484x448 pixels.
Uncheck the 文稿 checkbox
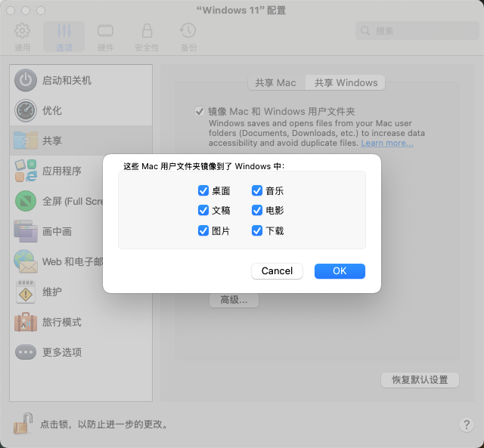pyautogui.click(x=203, y=210)
